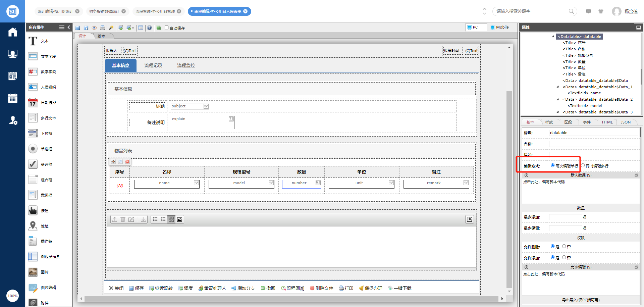Click the preview eye icon in toolbar
The width and height of the screenshot is (644, 307).
click(x=94, y=28)
